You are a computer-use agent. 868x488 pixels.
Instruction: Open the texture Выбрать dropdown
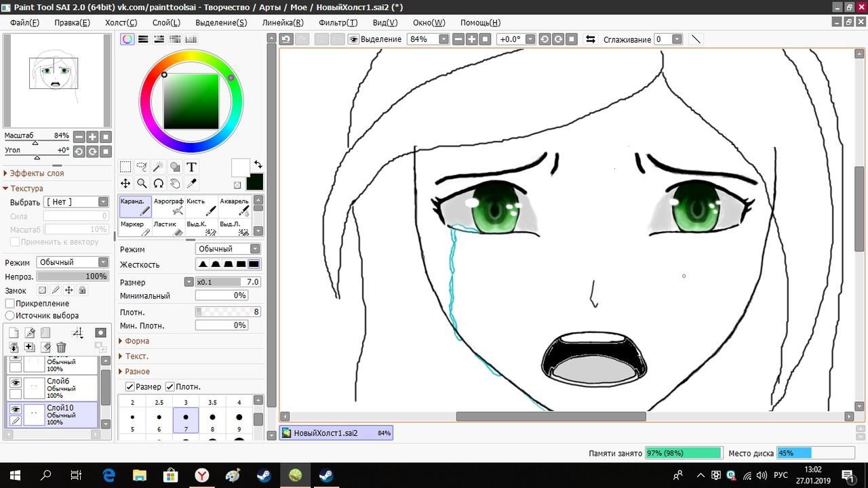pyautogui.click(x=76, y=202)
